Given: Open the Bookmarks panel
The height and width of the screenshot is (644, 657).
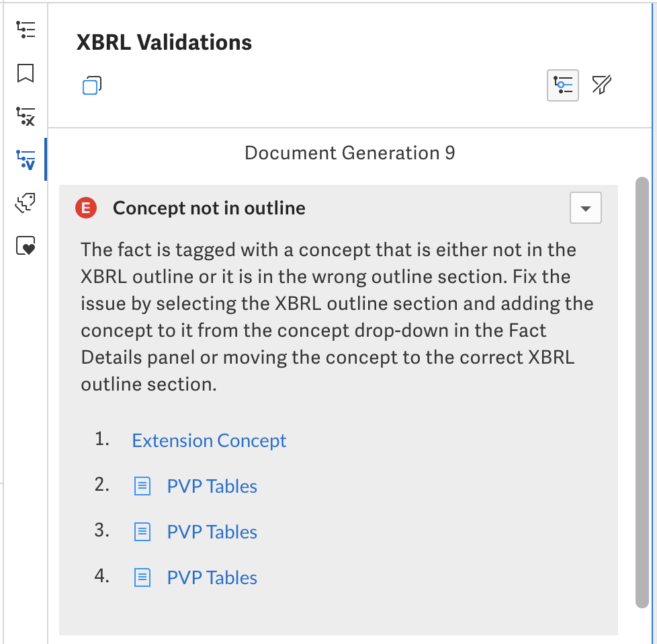Looking at the screenshot, I should click(26, 74).
